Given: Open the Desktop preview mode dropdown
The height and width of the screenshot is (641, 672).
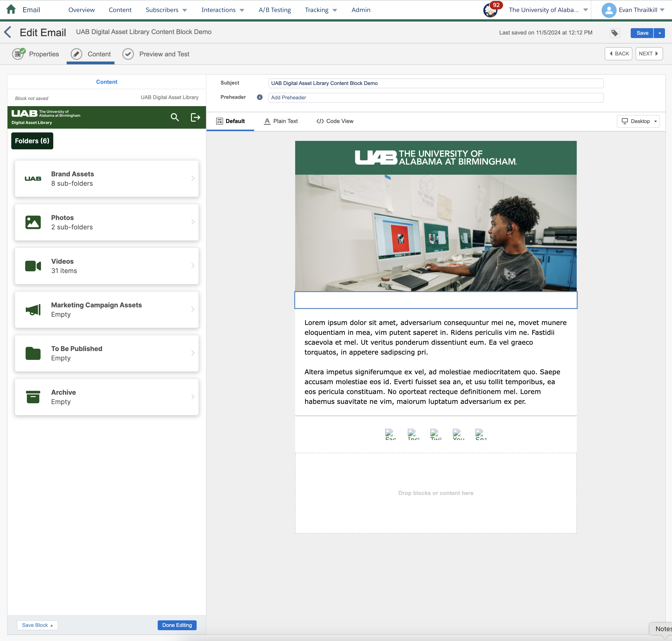Looking at the screenshot, I should (x=638, y=121).
